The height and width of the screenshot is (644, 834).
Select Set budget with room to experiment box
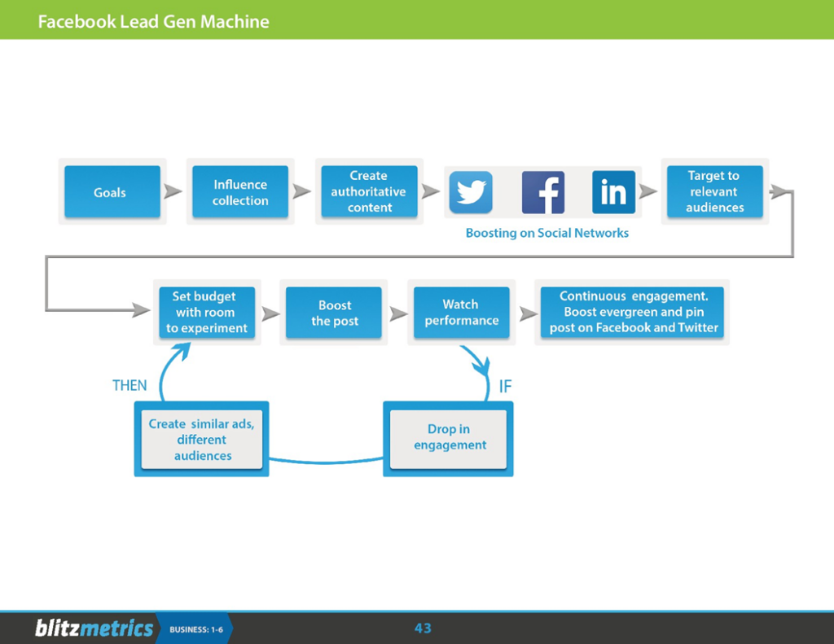click(207, 313)
